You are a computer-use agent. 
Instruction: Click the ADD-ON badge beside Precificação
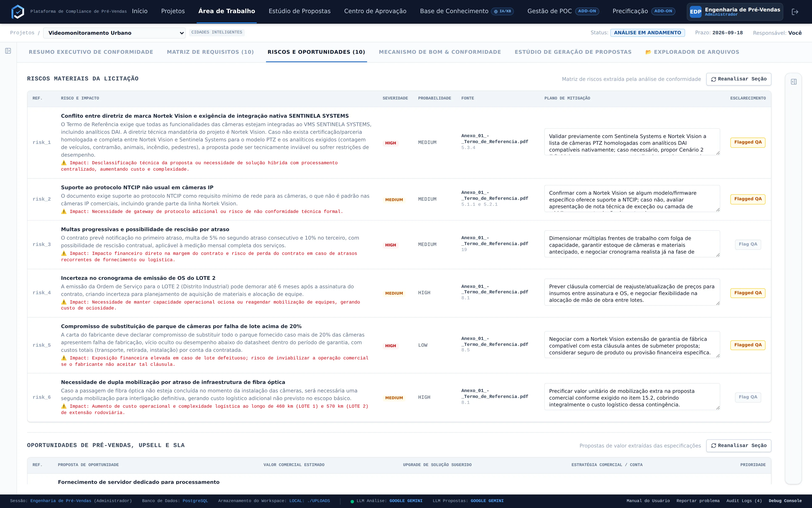[663, 11]
